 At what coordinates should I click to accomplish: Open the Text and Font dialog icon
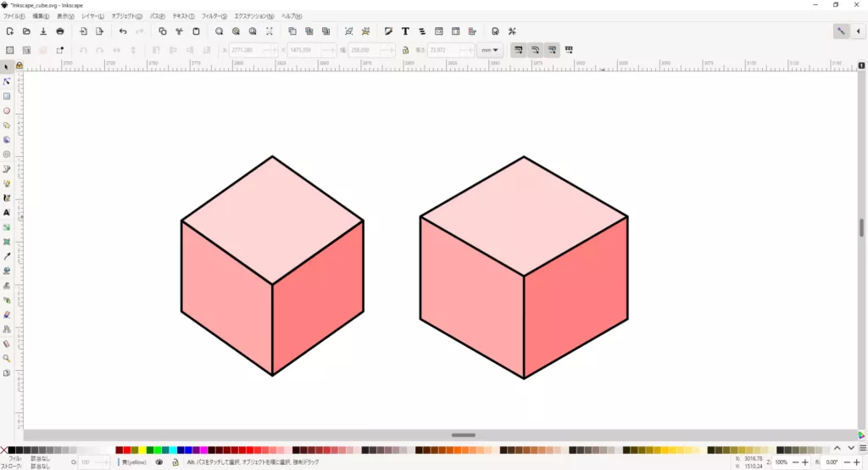(x=405, y=31)
